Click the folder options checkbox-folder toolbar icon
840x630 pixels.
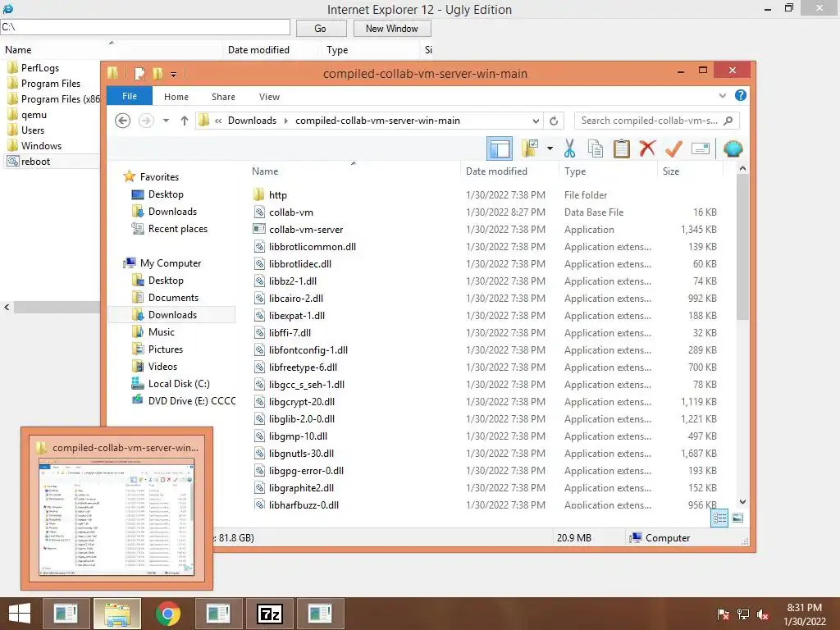tap(530, 148)
